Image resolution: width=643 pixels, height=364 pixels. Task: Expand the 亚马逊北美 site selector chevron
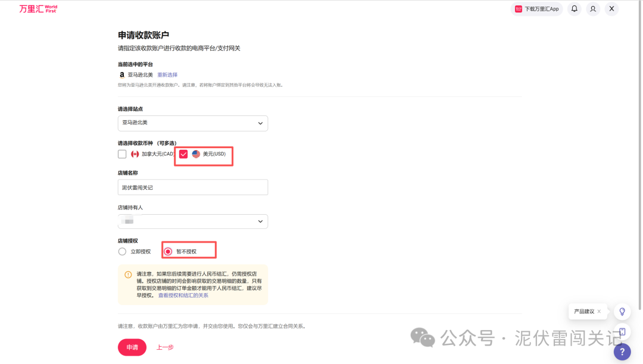(x=260, y=123)
